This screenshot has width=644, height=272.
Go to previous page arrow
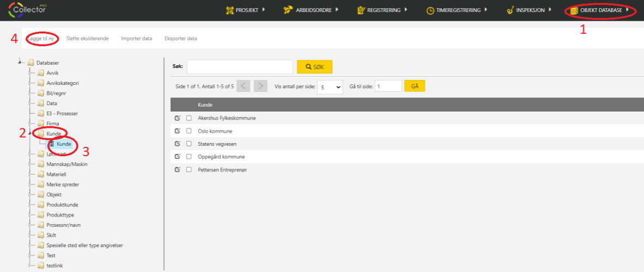pos(243,86)
